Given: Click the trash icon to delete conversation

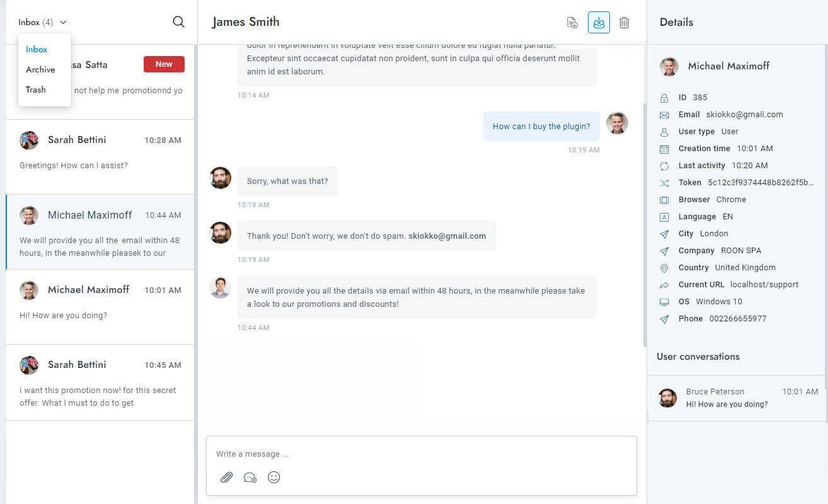Looking at the screenshot, I should 624,22.
